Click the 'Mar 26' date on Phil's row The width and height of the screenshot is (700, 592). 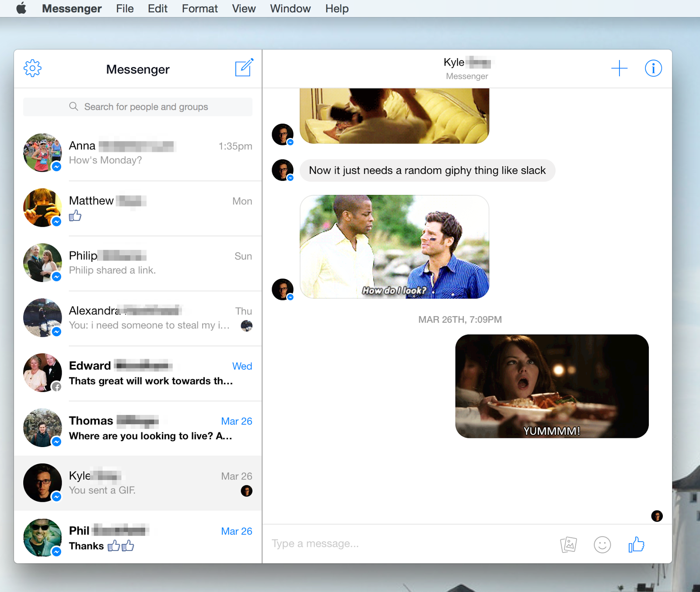click(237, 531)
